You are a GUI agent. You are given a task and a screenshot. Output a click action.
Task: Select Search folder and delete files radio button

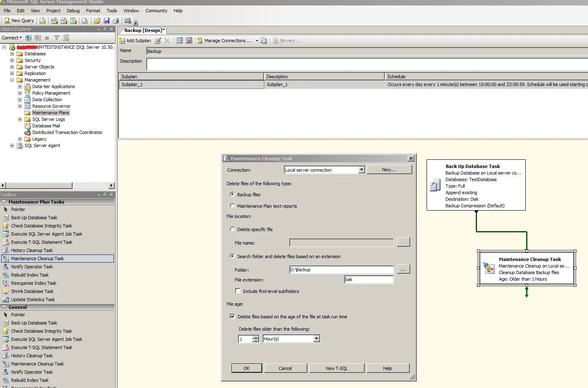(232, 256)
